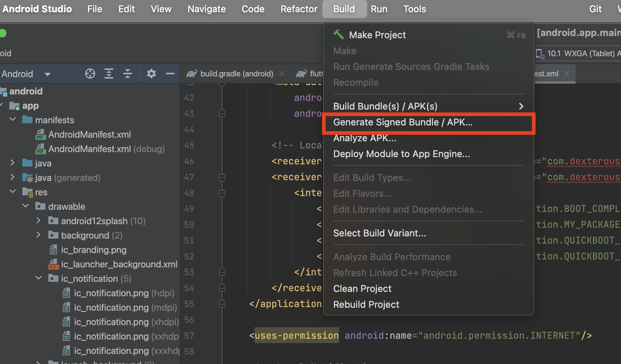Screen dimensions: 621x364
Task: Click the res folder icon
Action: (28, 192)
